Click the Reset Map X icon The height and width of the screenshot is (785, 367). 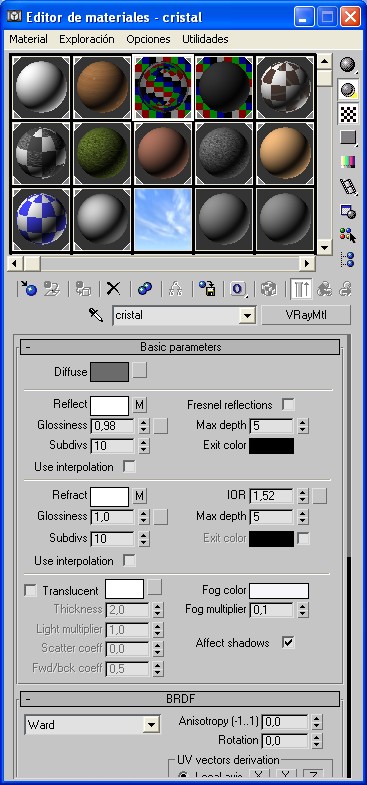(114, 289)
